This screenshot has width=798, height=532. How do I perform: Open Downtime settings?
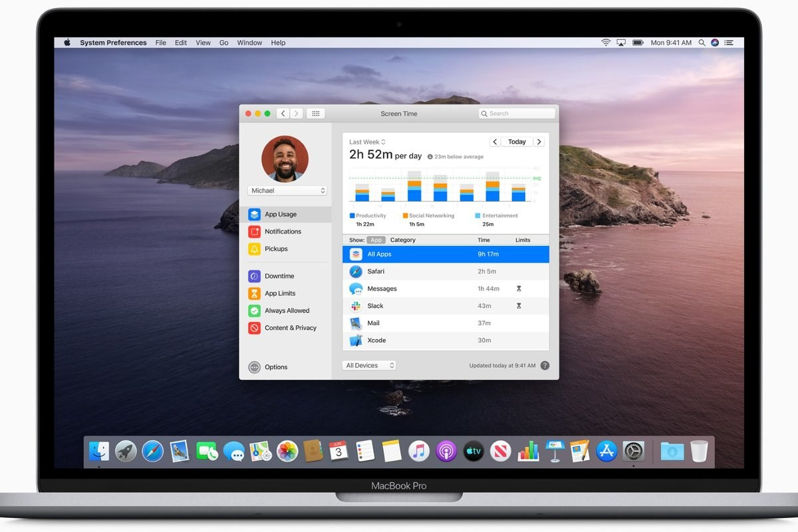point(279,276)
